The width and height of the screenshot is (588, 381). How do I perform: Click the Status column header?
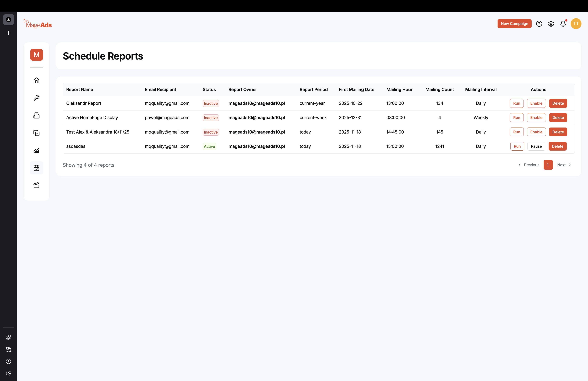pyautogui.click(x=209, y=89)
